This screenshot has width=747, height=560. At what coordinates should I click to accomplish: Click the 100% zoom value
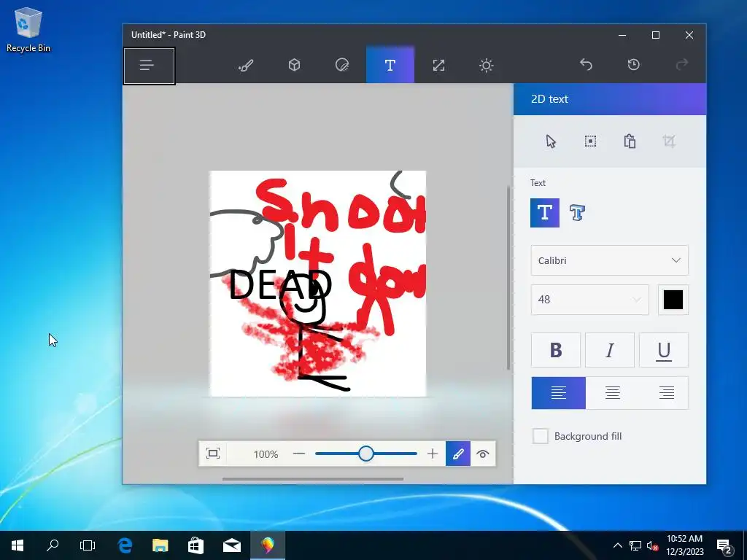(266, 454)
